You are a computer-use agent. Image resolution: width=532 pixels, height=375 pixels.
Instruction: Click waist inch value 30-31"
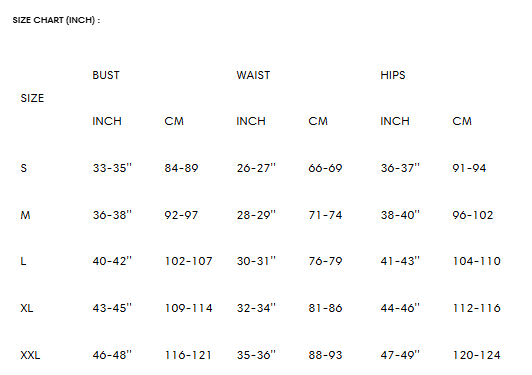coord(256,261)
